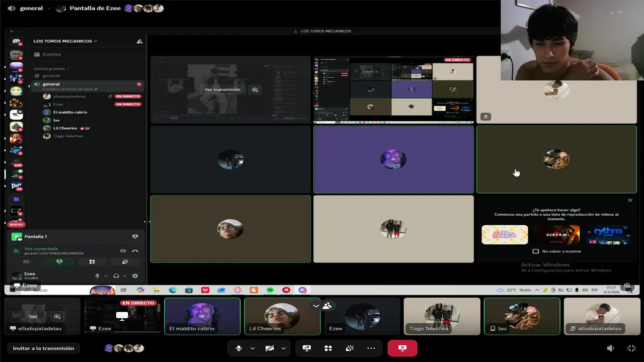The width and height of the screenshot is (644, 362).
Task: Select Lil Cheerios participant tile
Action: [282, 316]
